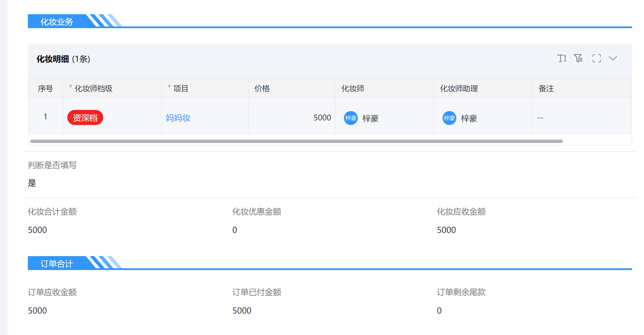Click the red 资深档 tag
This screenshot has width=644, height=335.
point(85,117)
